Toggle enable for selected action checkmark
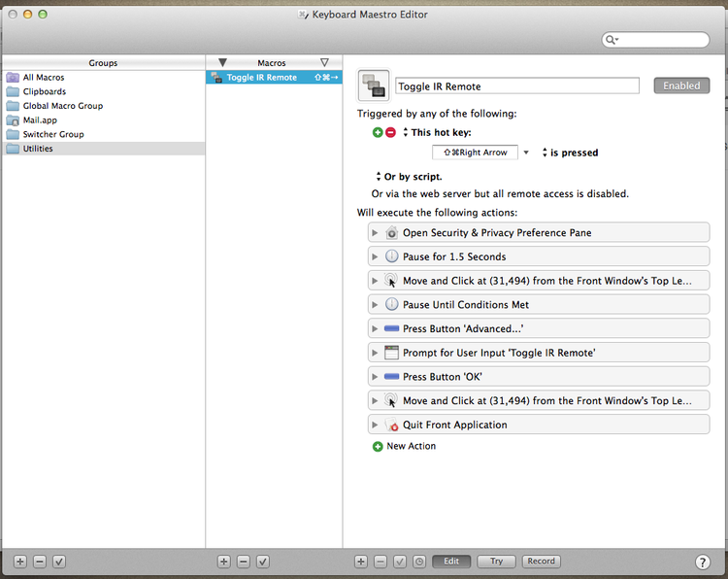Image resolution: width=728 pixels, height=579 pixels. [x=400, y=562]
